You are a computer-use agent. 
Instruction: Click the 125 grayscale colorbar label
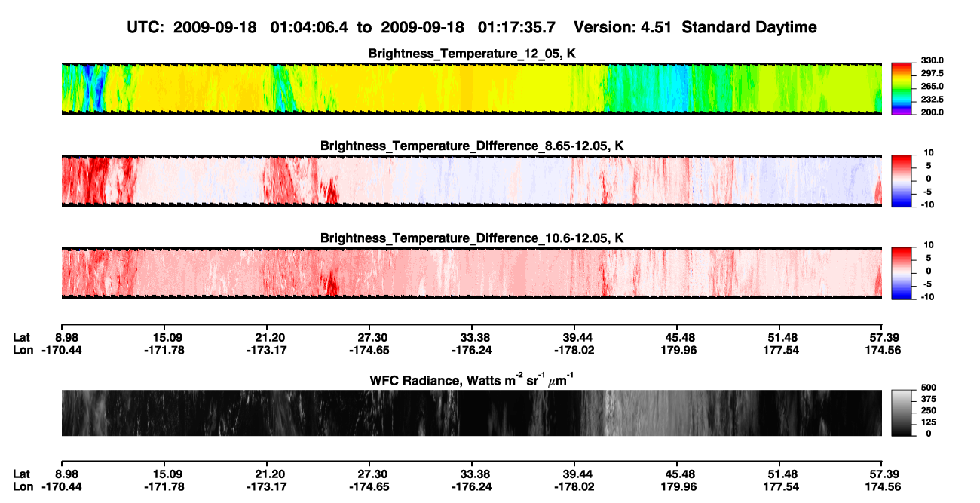pos(929,422)
